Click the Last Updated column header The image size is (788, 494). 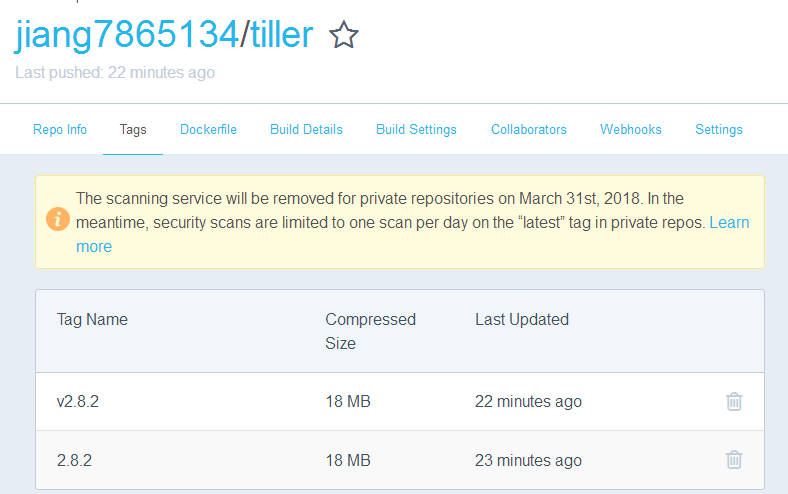click(521, 320)
